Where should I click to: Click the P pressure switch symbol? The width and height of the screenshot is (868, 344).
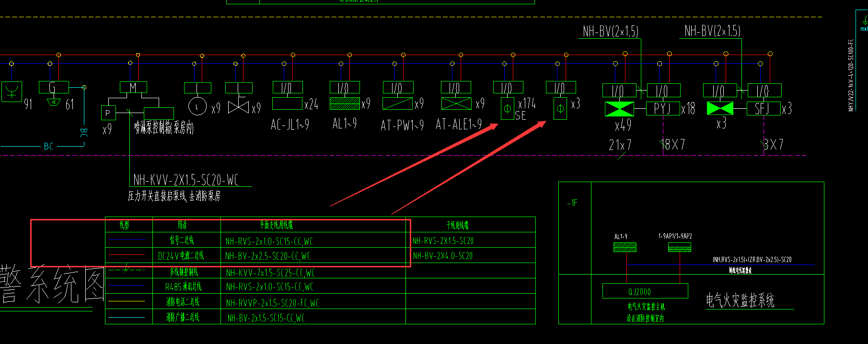(108, 113)
